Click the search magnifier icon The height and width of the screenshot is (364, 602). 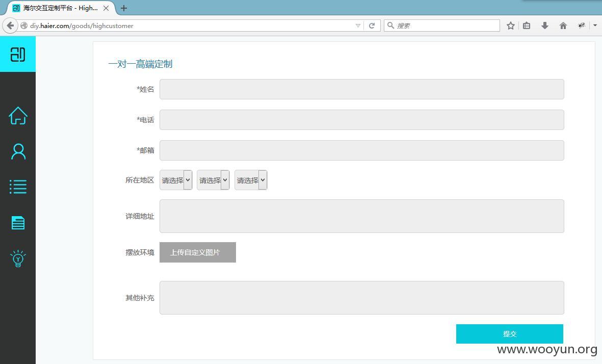[x=390, y=25]
